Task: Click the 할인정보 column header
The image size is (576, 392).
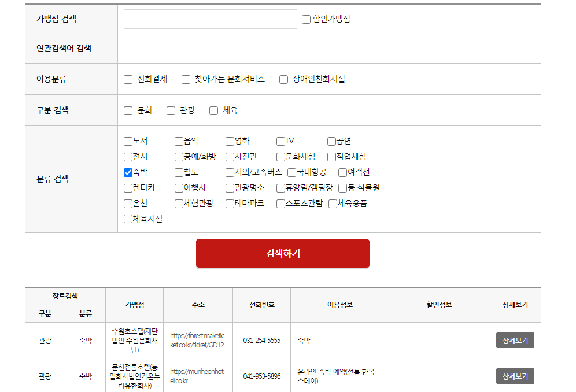Action: 439,305
